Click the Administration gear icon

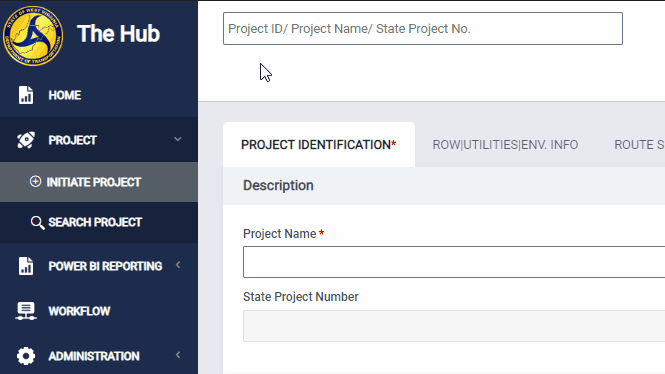point(26,356)
